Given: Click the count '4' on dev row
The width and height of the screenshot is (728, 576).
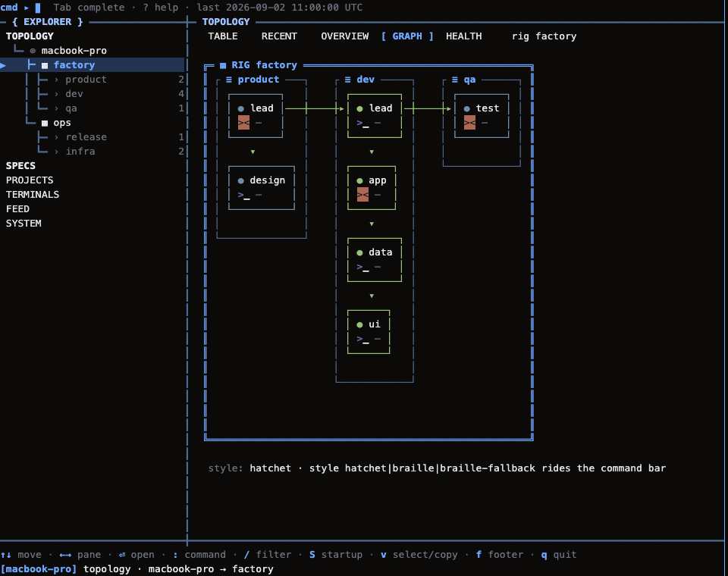Looking at the screenshot, I should click(181, 94).
